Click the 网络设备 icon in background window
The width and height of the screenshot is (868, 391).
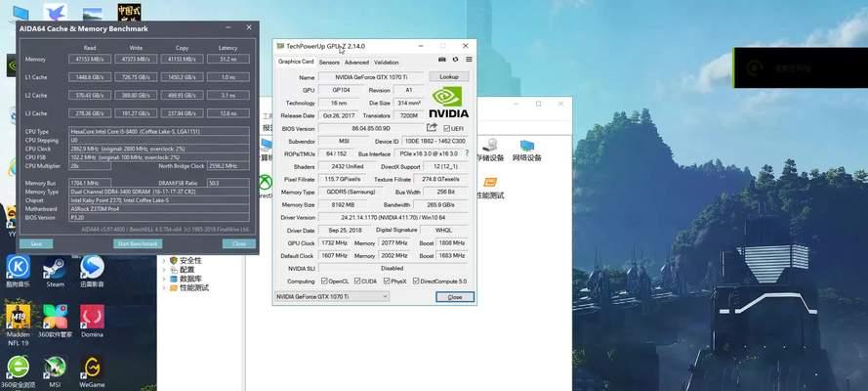tap(526, 151)
